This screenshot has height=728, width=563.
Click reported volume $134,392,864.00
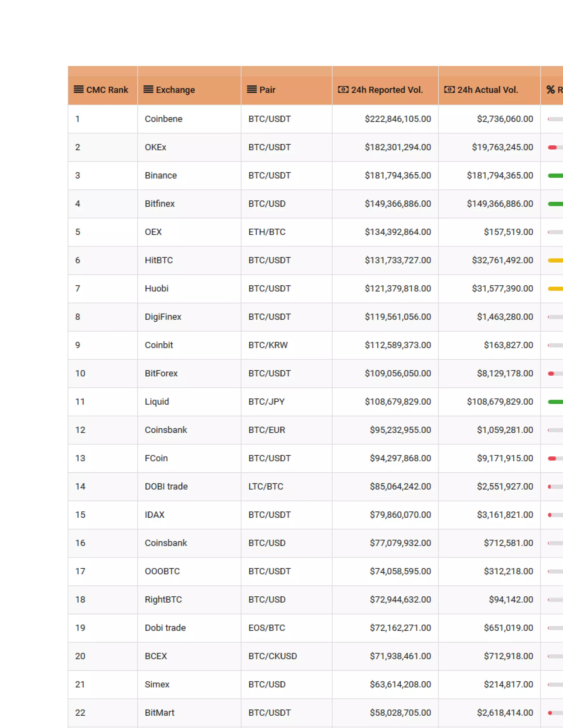[x=398, y=232]
